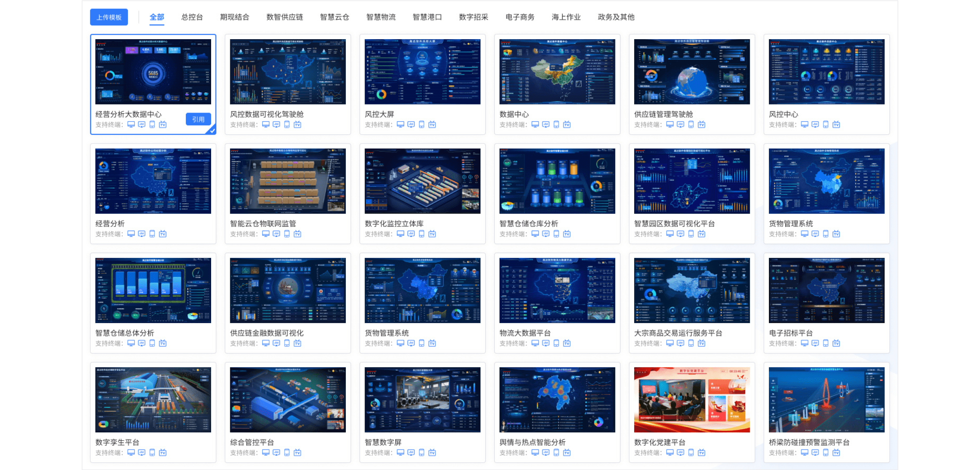This screenshot has width=980, height=470.
Task: Open the 智慧物流 category tab
Action: pyautogui.click(x=381, y=17)
